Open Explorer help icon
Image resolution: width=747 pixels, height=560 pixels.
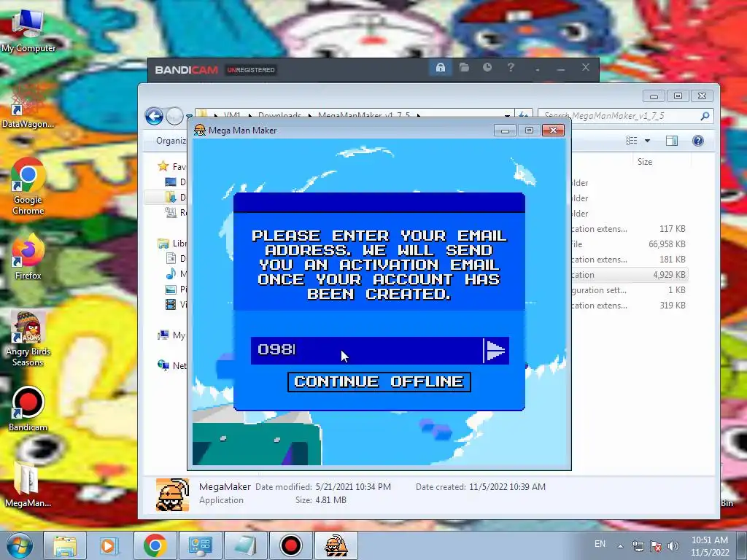tap(698, 141)
